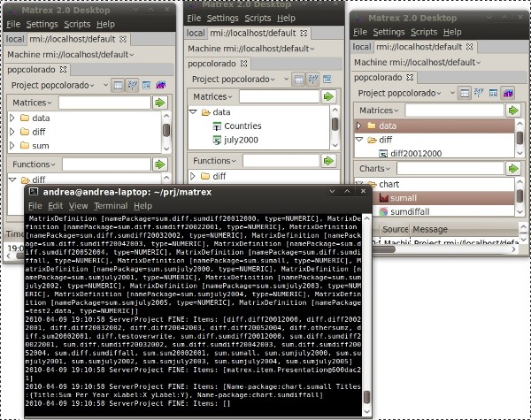Viewport: 531px width, 420px height.
Task: Open Project popcolorado dropdown in left window
Action: click(57, 85)
